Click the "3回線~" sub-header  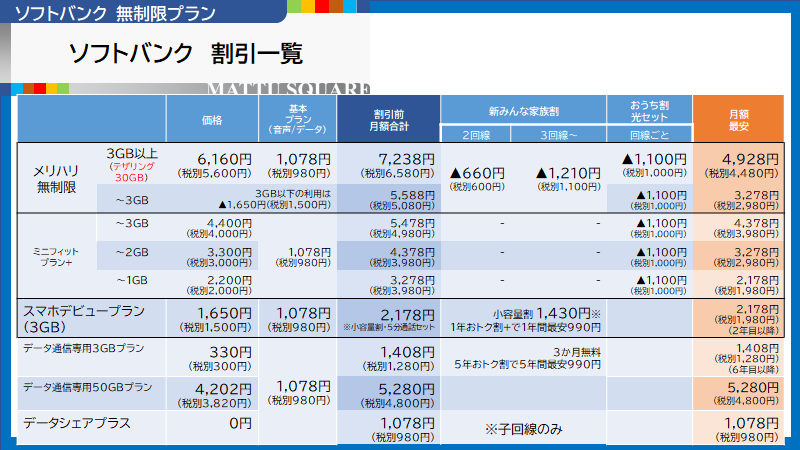coord(559,135)
